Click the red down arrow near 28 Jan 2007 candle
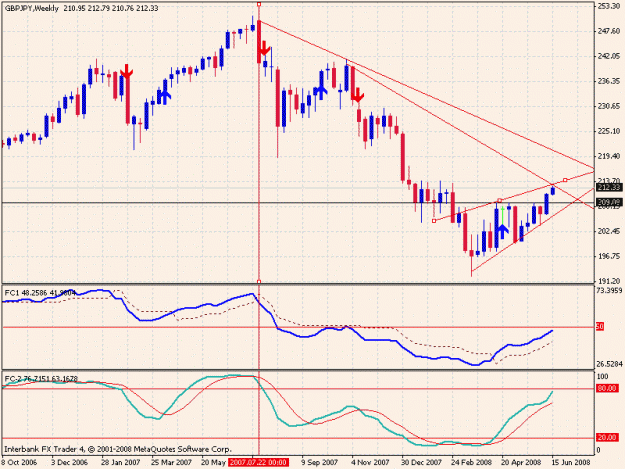 (x=127, y=72)
